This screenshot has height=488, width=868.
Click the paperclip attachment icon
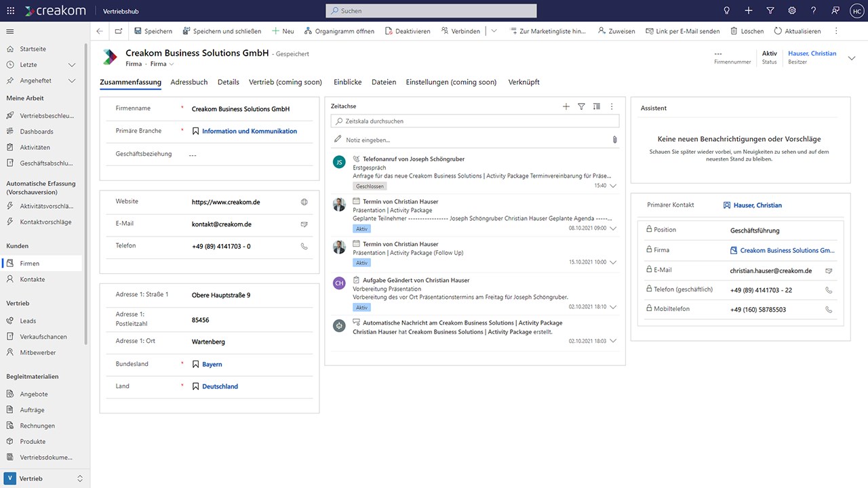tap(614, 140)
